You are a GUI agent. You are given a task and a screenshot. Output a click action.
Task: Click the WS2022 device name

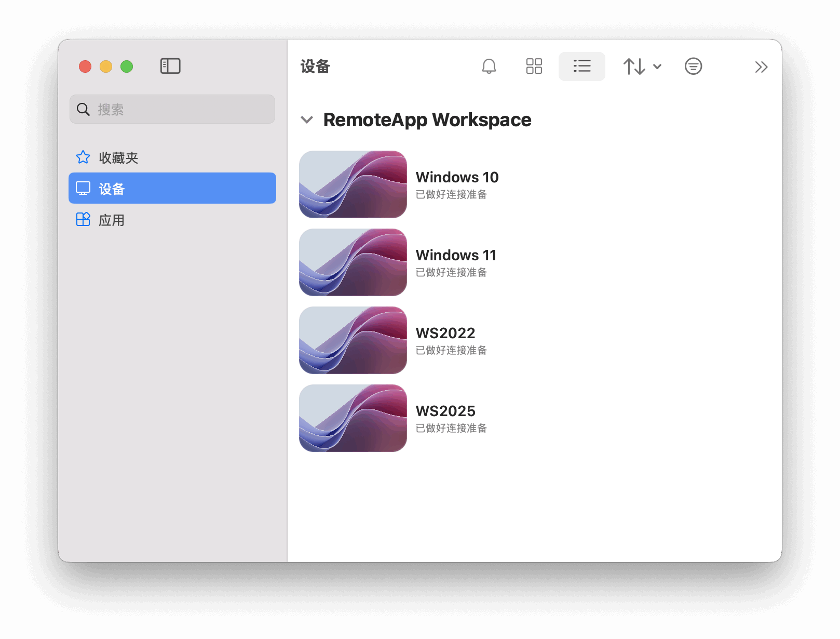(x=445, y=333)
